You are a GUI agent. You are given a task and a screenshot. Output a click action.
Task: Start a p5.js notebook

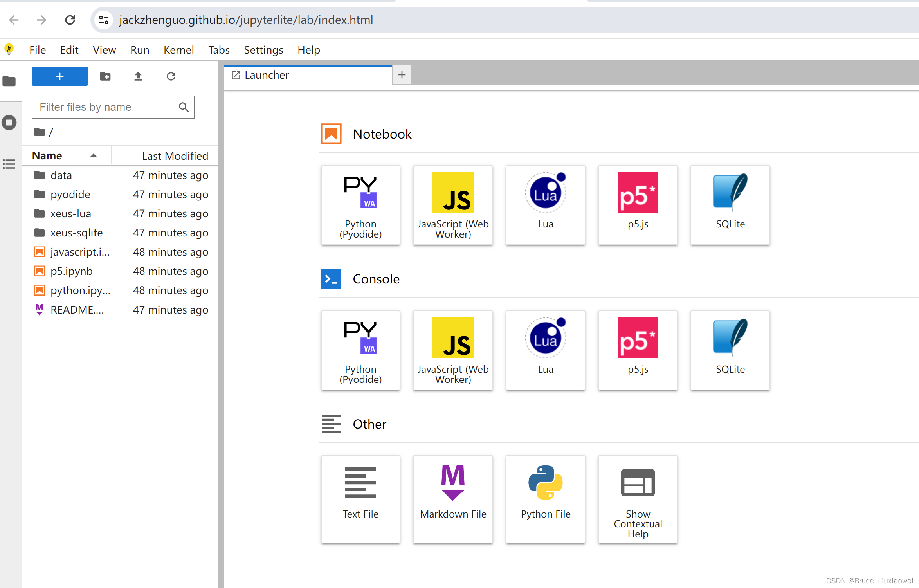click(638, 206)
